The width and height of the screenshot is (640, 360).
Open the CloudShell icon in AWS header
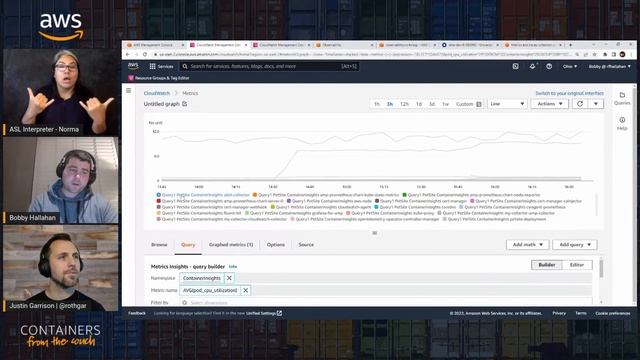tap(516, 66)
